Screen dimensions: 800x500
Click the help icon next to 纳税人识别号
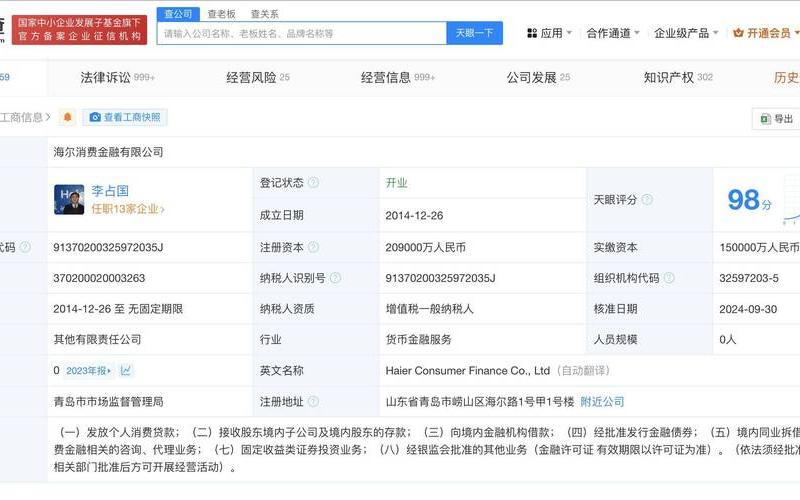tap(335, 278)
